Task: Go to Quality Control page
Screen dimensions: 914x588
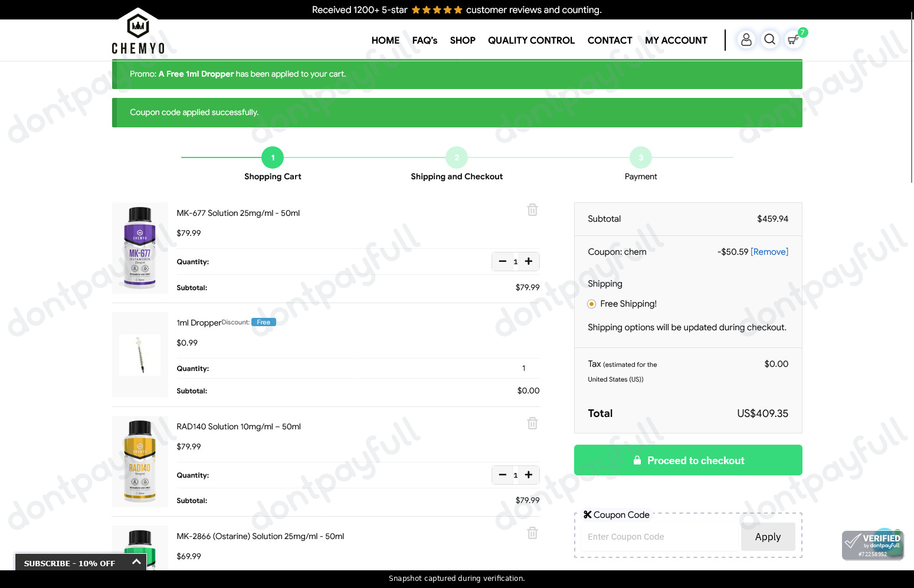Action: click(x=530, y=40)
